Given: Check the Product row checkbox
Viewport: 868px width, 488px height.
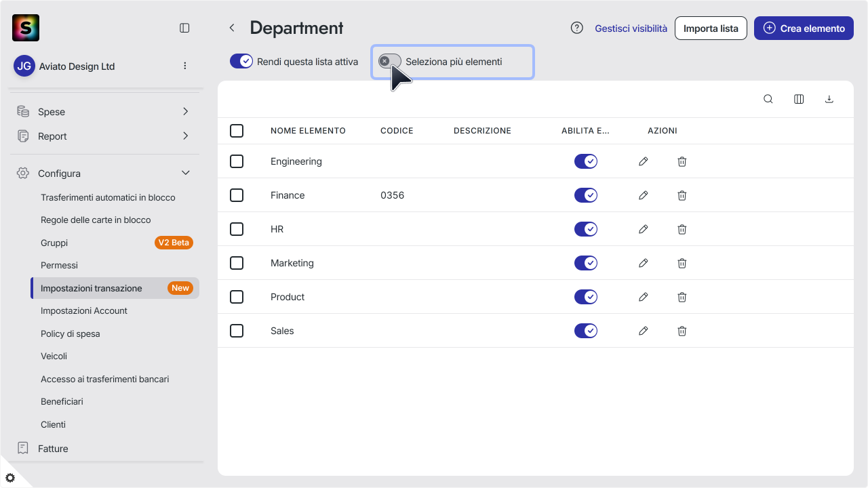Looking at the screenshot, I should (237, 297).
